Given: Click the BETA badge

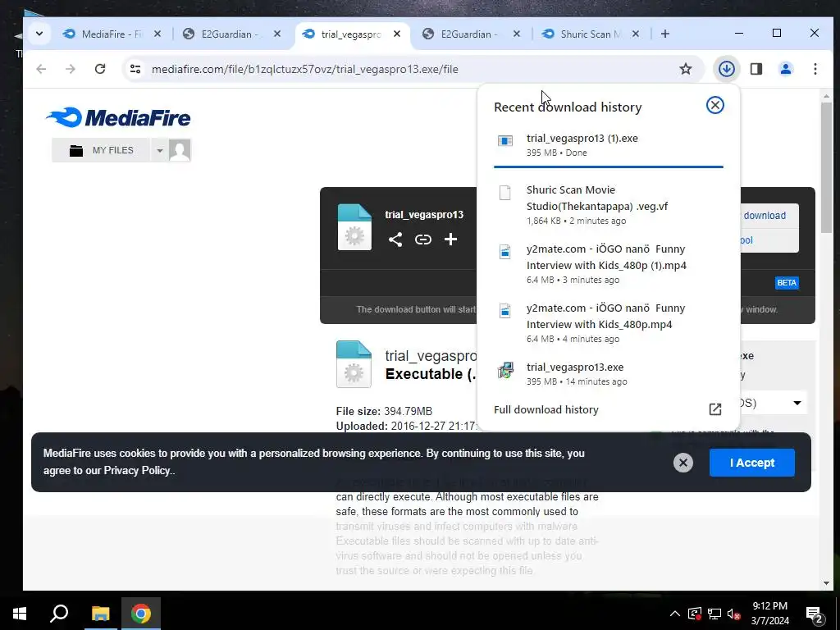Looking at the screenshot, I should pyautogui.click(x=787, y=283).
